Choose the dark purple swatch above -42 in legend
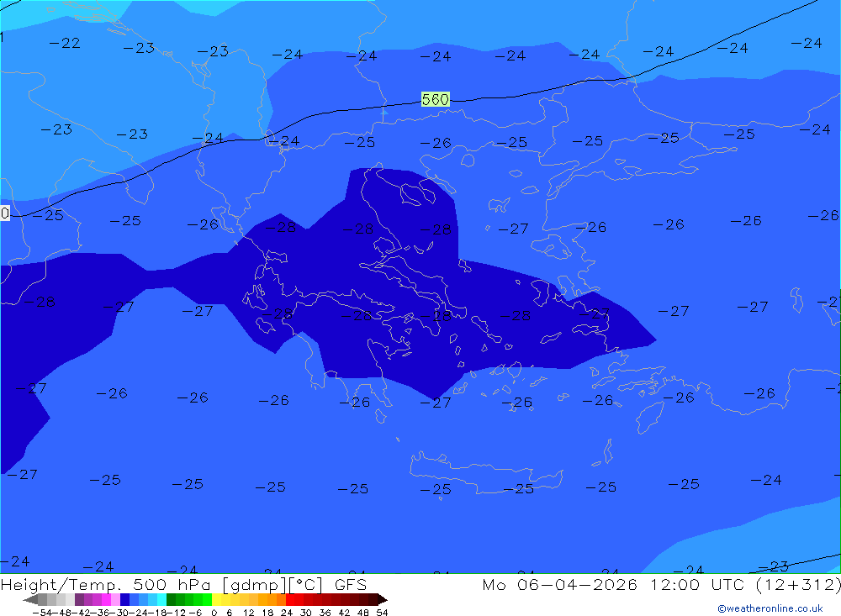 (x=79, y=600)
